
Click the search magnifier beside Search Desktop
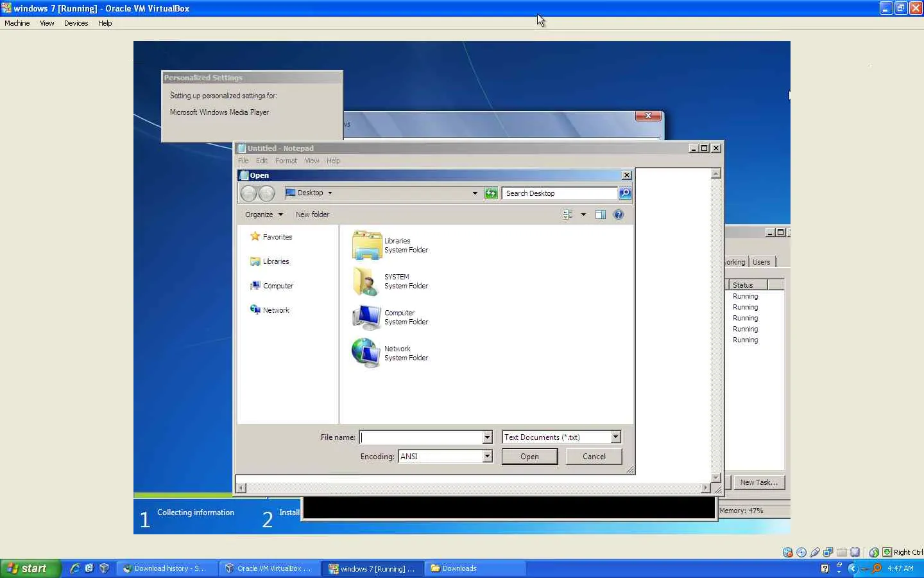[x=625, y=193]
